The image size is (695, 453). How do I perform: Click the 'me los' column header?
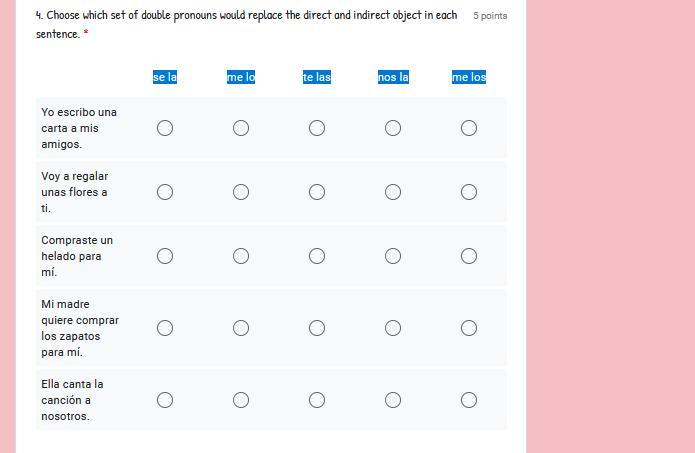coord(469,77)
